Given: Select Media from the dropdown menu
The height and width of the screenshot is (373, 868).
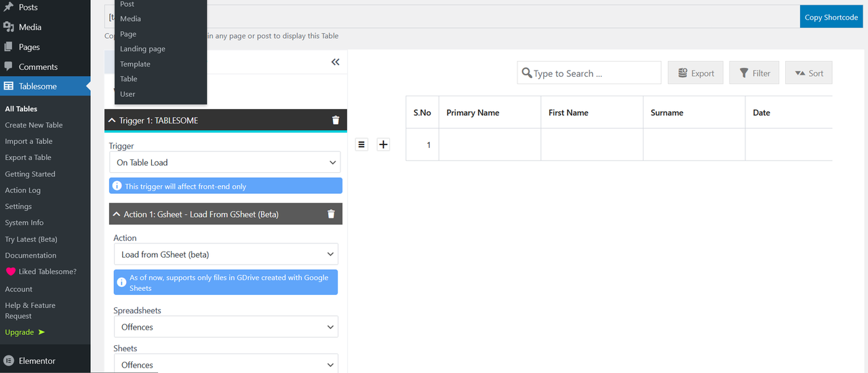Looking at the screenshot, I should click(x=161, y=19).
